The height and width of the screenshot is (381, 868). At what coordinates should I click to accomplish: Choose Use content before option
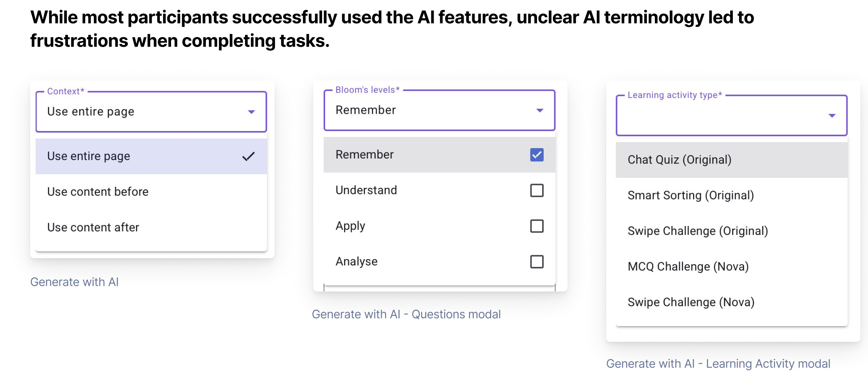pos(98,192)
